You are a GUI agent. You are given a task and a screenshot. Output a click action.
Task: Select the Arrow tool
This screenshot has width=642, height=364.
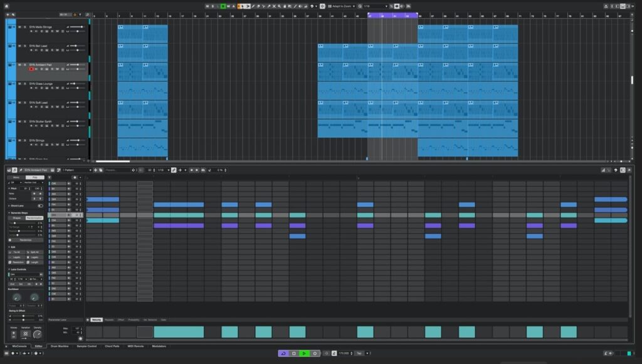pyautogui.click(x=243, y=5)
